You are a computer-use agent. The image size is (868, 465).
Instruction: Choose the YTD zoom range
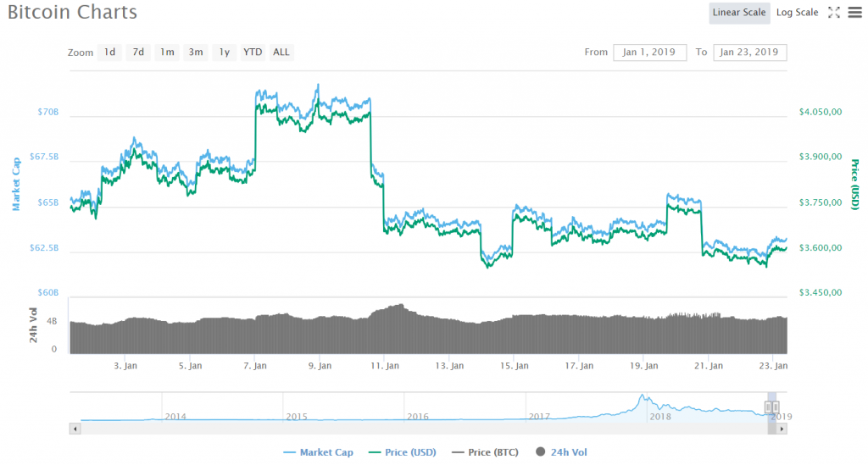click(x=253, y=53)
